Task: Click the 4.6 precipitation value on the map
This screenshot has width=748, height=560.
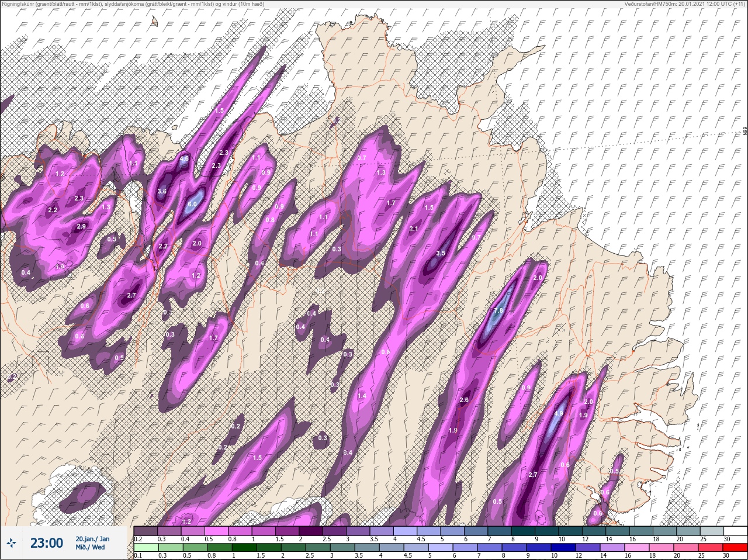Action: (x=184, y=158)
